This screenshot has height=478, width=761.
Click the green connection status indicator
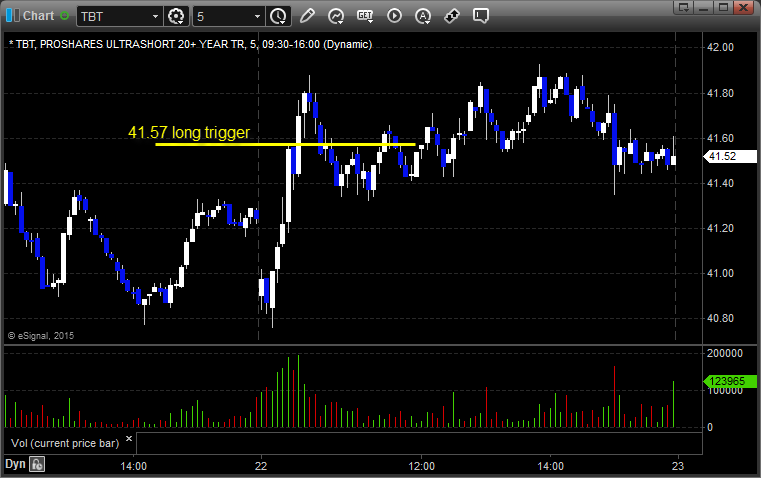tap(64, 16)
